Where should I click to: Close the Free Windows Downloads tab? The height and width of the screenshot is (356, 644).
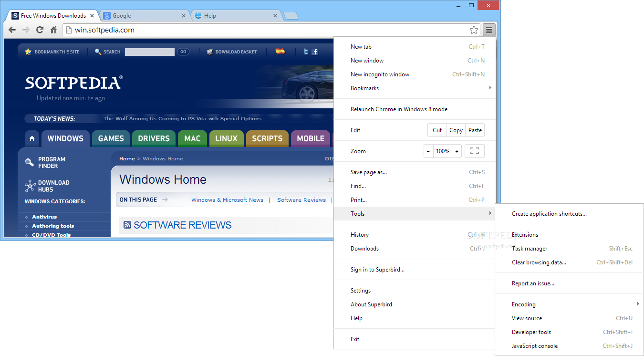[x=92, y=16]
